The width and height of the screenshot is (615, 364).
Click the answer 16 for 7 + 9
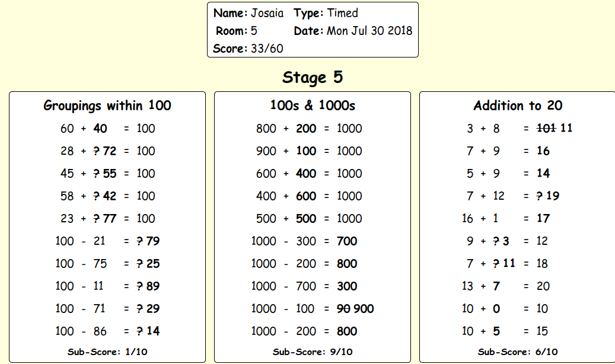pyautogui.click(x=543, y=151)
